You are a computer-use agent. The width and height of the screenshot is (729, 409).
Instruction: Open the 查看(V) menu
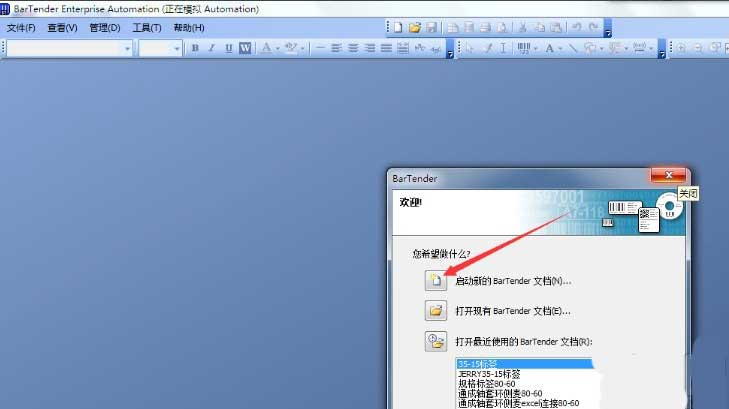click(x=62, y=28)
